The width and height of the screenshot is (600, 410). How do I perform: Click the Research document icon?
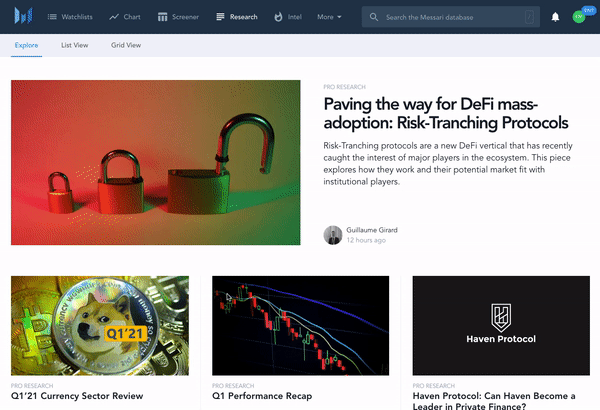click(x=220, y=17)
